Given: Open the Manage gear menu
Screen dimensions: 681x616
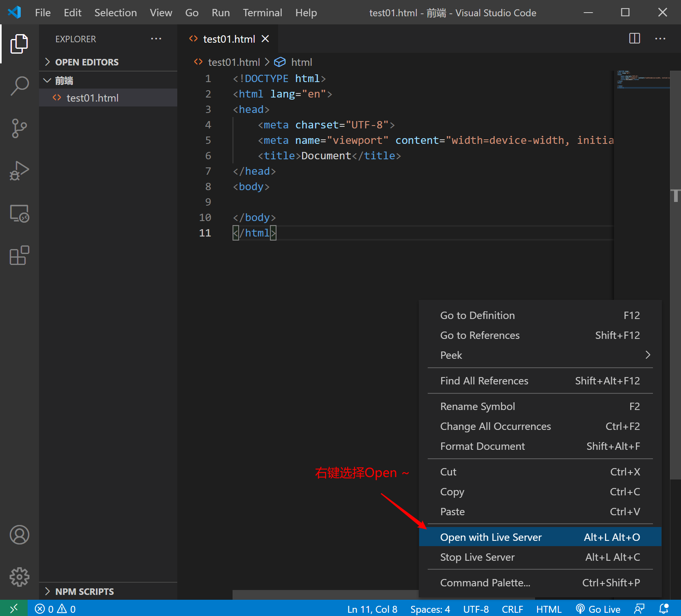Looking at the screenshot, I should [19, 577].
